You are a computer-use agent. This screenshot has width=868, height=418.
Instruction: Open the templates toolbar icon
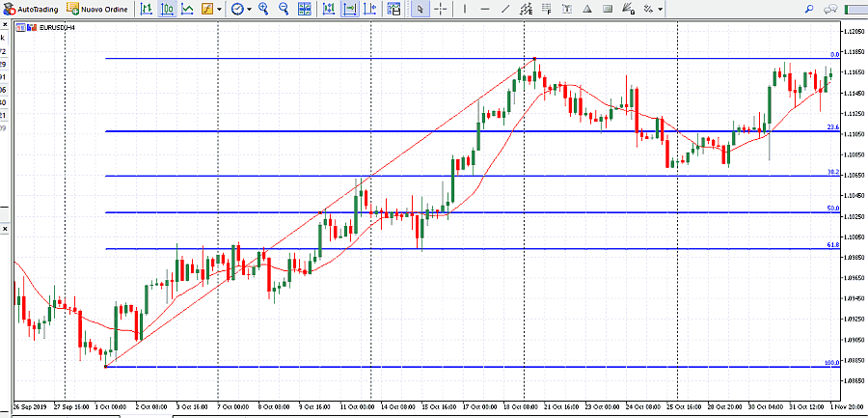(393, 9)
